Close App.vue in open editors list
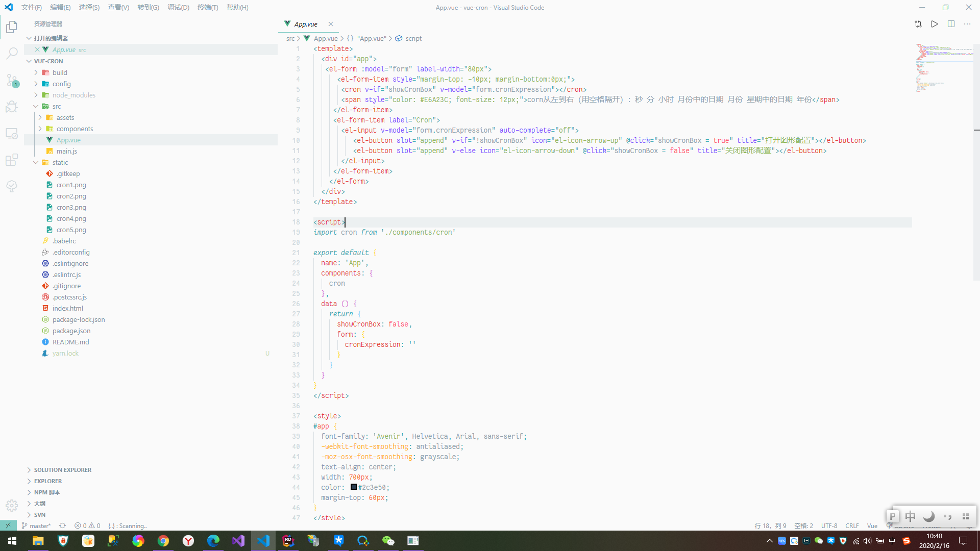Viewport: 980px width, 551px height. 37,49
